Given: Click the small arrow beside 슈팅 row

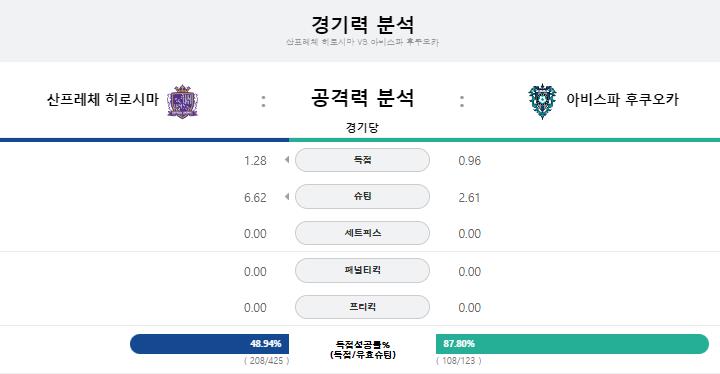Looking at the screenshot, I should click(x=287, y=197).
